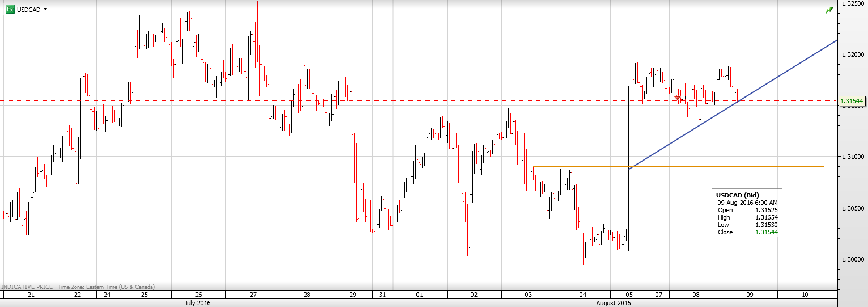868x307 pixels.
Task: Click the USDCAD (Bid) data tooltip box
Action: tap(747, 213)
